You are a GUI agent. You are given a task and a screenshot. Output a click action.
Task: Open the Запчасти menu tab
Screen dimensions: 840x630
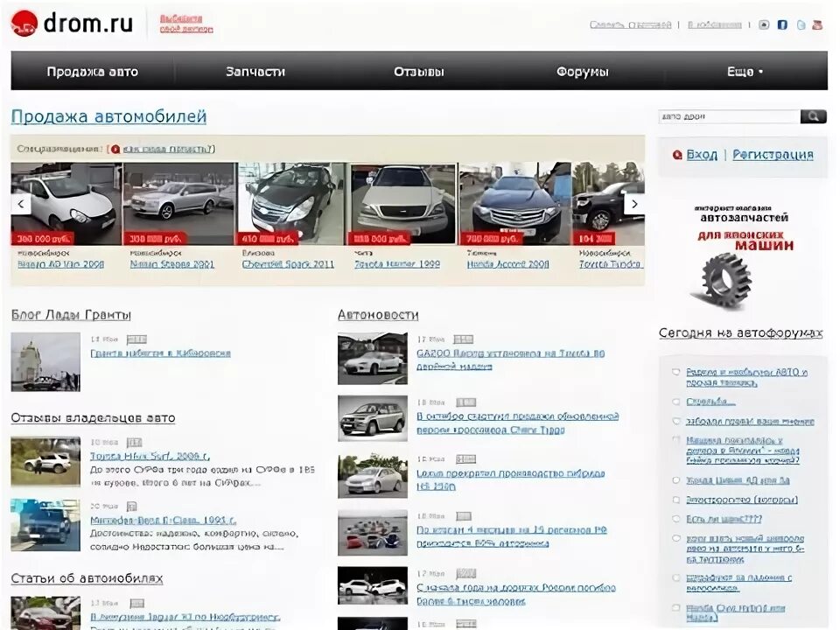[x=255, y=72]
